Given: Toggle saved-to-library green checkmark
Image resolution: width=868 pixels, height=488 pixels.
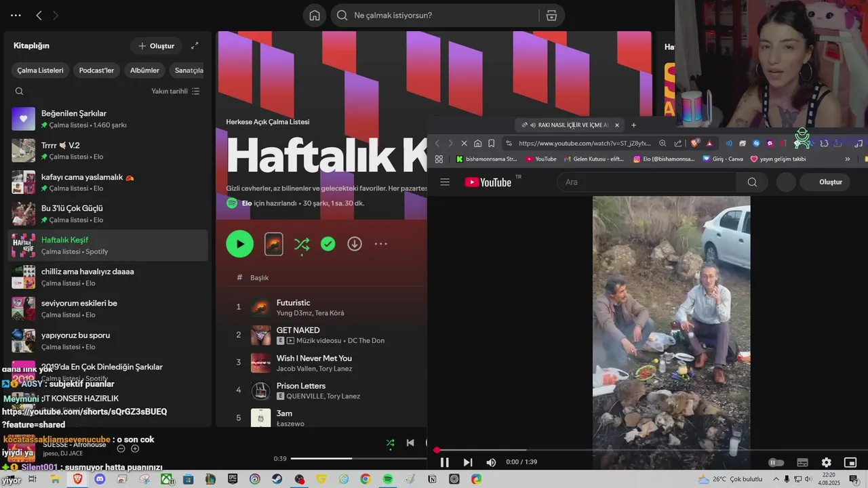Looking at the screenshot, I should click(x=328, y=244).
